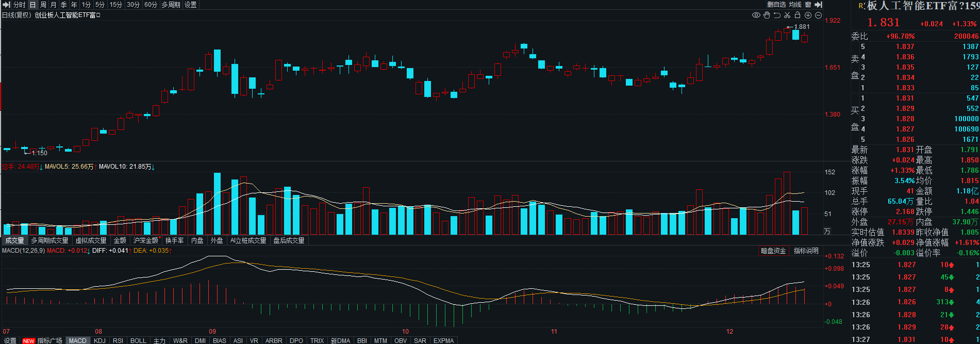Select the 沪深金额 tab
Image resolution: width=980 pixels, height=344 pixels.
(146, 240)
